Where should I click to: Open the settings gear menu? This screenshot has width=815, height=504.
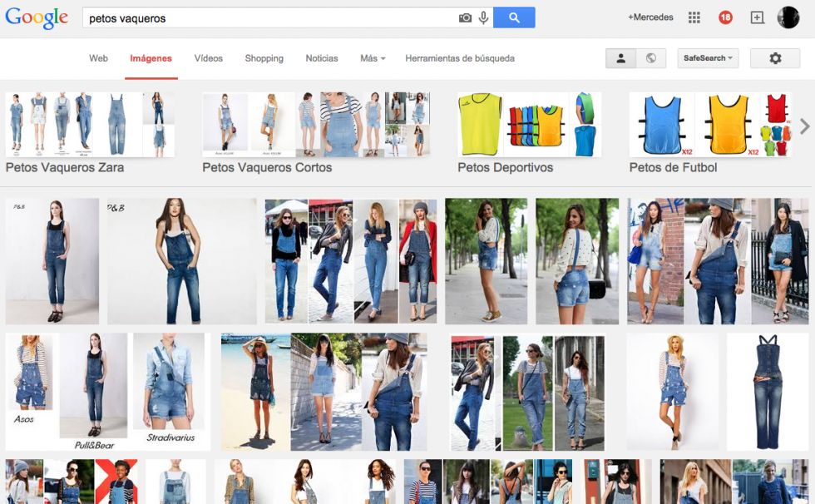coord(775,58)
